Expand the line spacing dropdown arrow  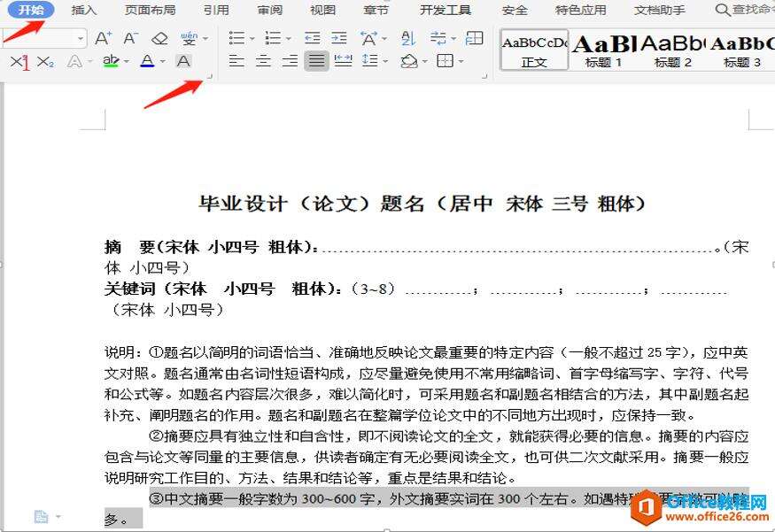(x=385, y=62)
